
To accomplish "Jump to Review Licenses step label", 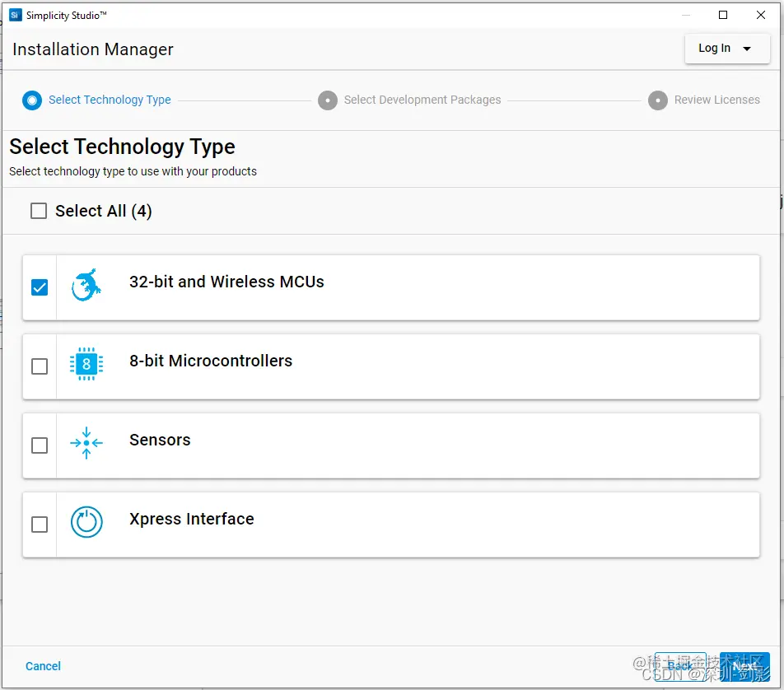I will [x=716, y=100].
